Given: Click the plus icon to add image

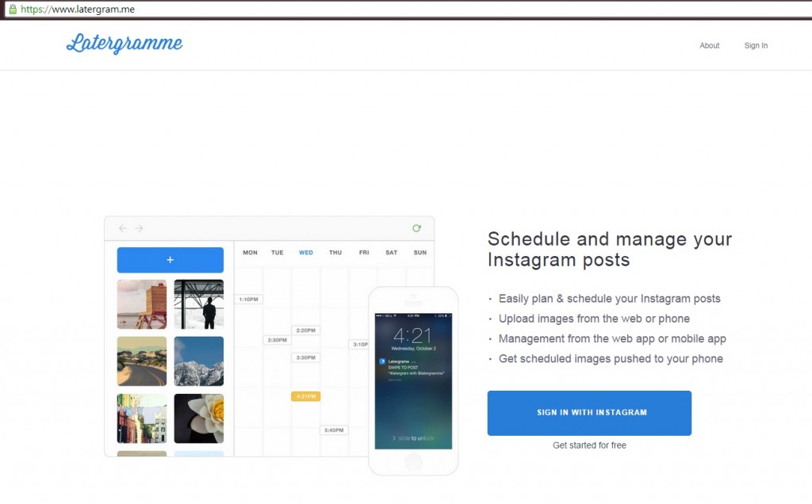Looking at the screenshot, I should click(x=170, y=260).
